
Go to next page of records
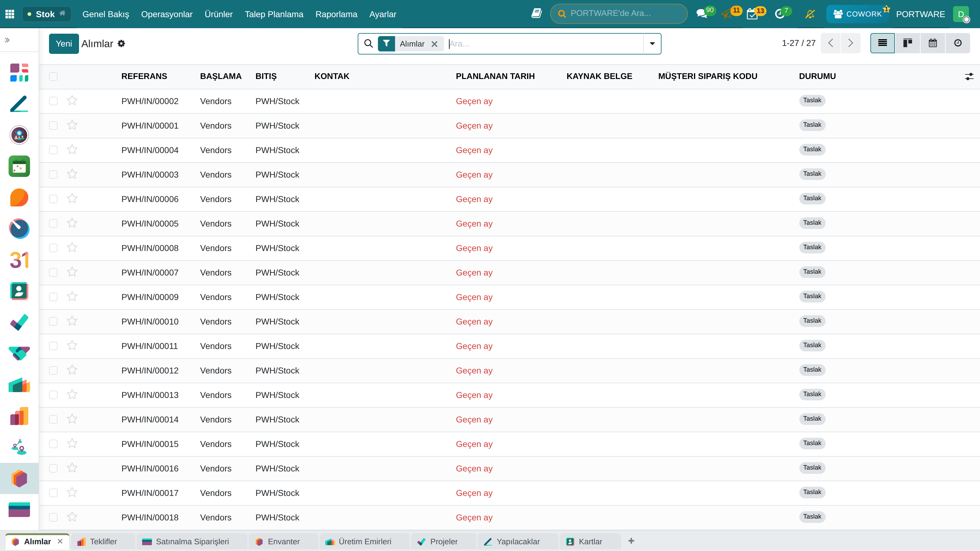click(x=851, y=43)
